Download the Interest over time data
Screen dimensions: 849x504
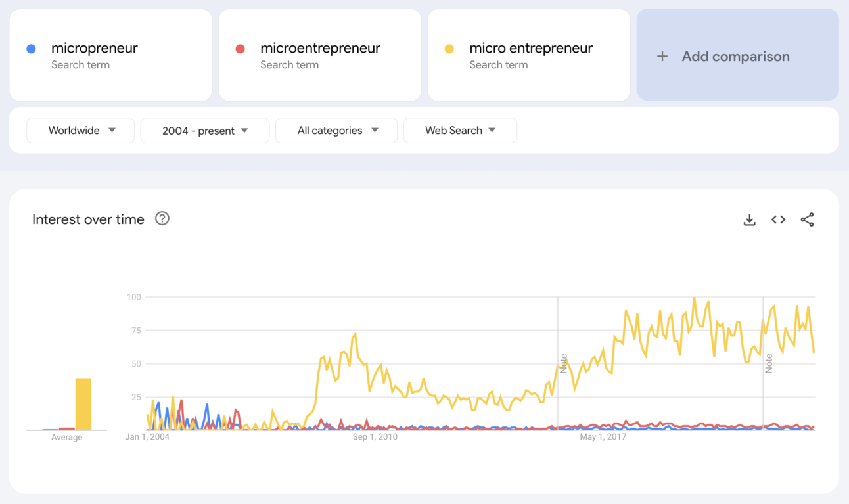(x=749, y=220)
